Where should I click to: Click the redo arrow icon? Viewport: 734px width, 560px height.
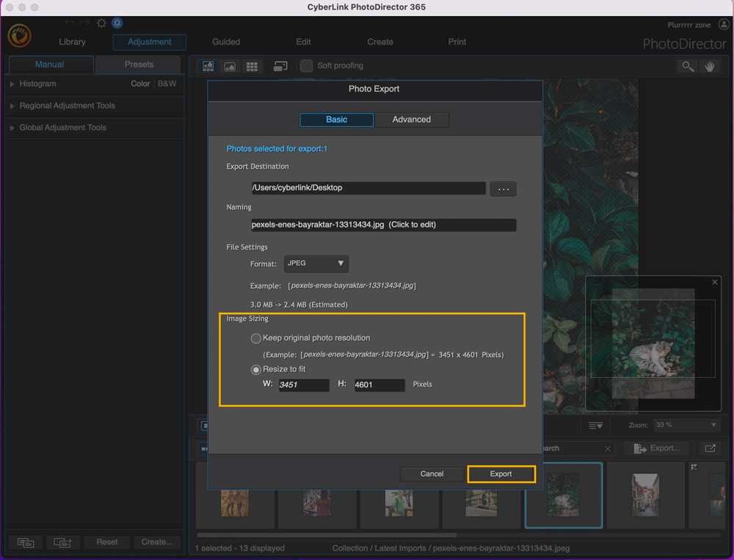point(84,23)
